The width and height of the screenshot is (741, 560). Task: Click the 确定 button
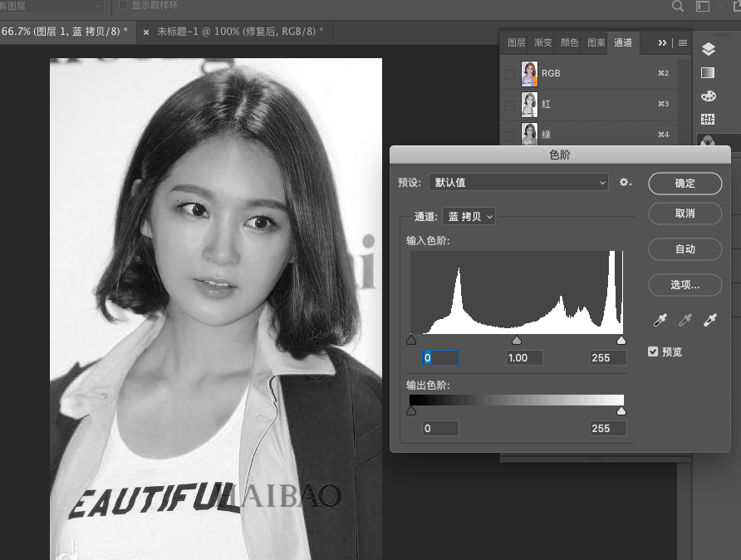[x=685, y=184]
